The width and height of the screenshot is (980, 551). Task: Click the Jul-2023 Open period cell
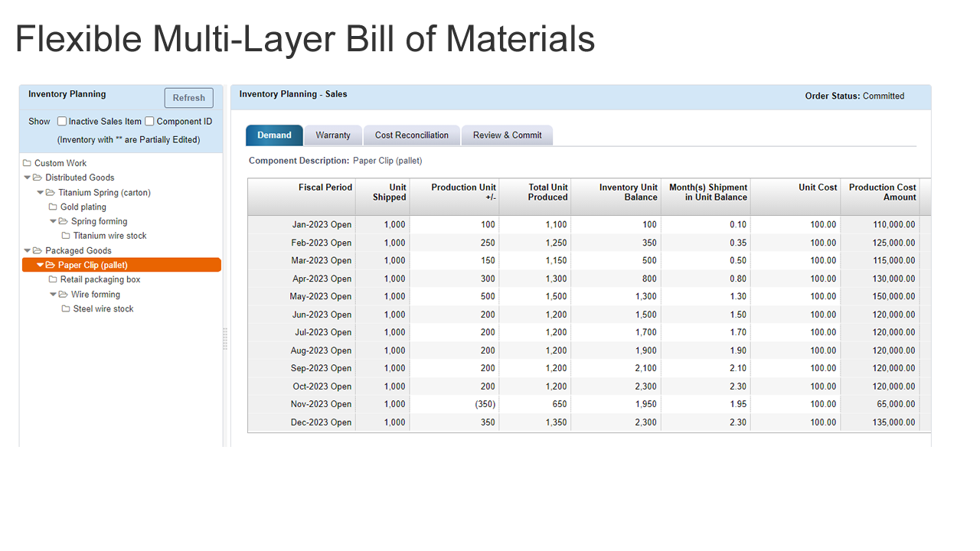pyautogui.click(x=302, y=333)
